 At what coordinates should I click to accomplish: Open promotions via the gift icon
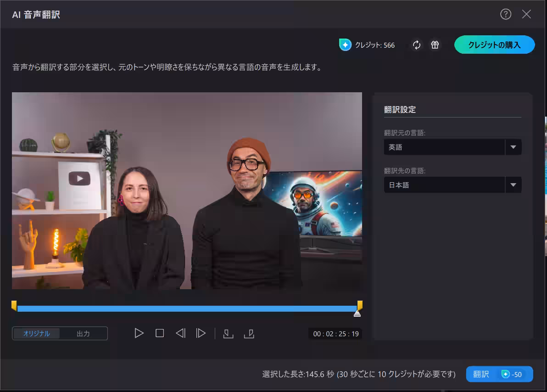tap(435, 45)
